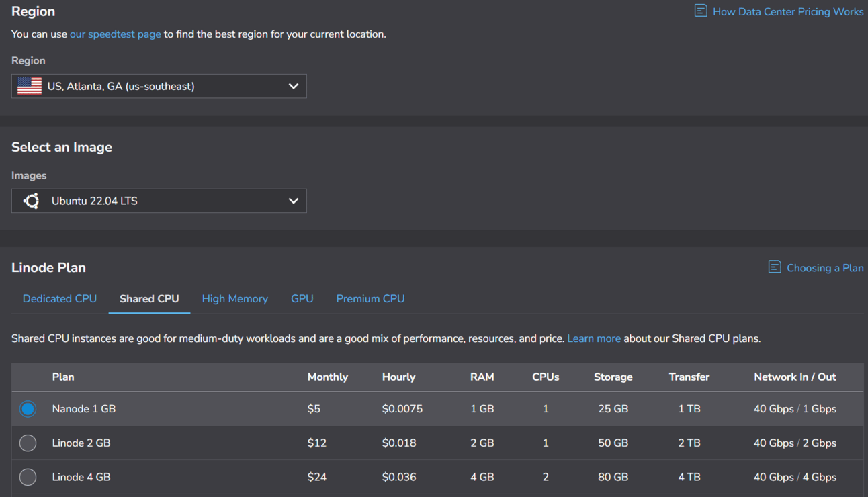The image size is (868, 497).
Task: Open the Premium CPU tab
Action: (x=370, y=298)
